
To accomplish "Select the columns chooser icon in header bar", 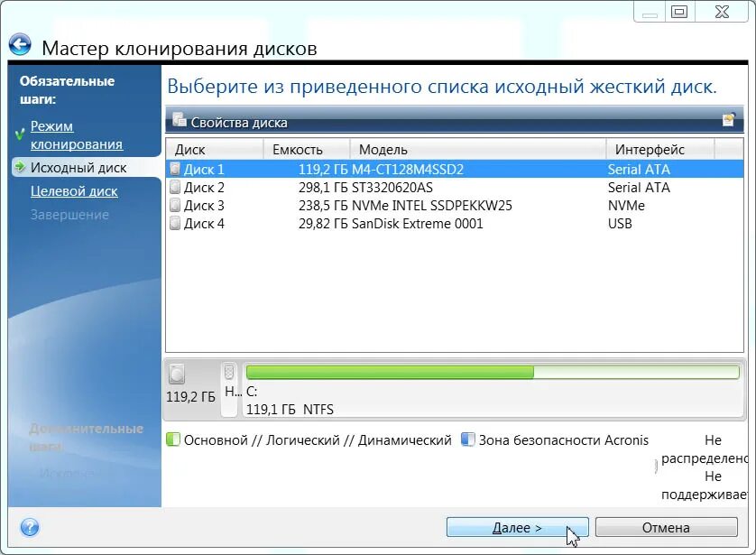I will click(x=729, y=120).
